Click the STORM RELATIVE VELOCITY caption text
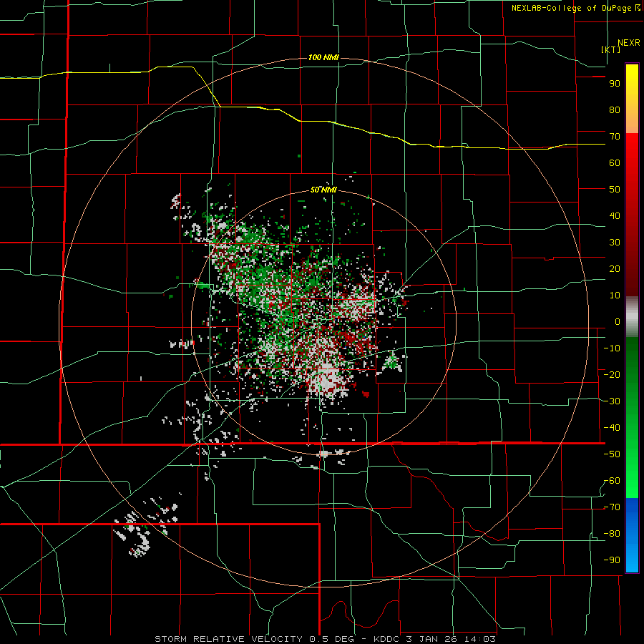The width and height of the screenshot is (644, 644). point(228,639)
